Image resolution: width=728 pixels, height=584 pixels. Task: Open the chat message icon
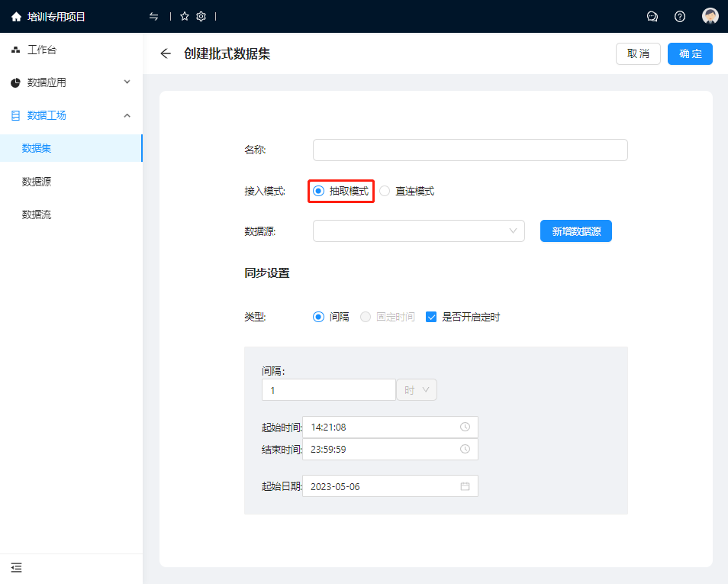tap(652, 16)
